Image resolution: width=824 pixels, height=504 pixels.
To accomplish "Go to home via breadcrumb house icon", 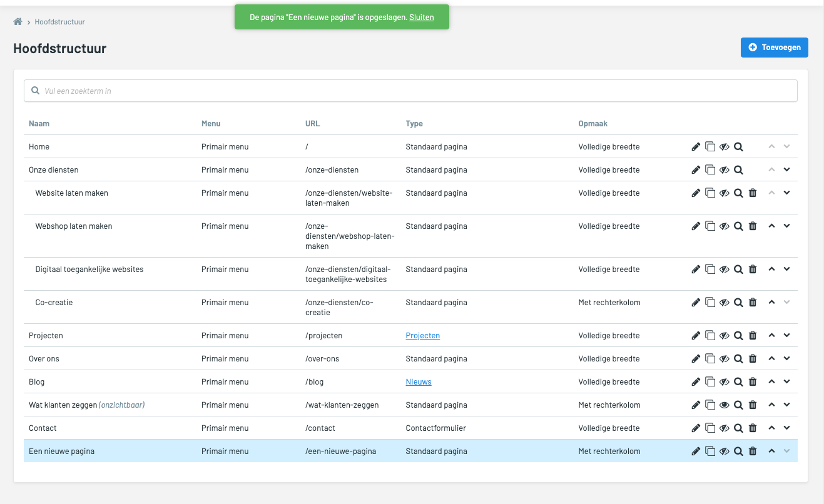I will [x=18, y=22].
